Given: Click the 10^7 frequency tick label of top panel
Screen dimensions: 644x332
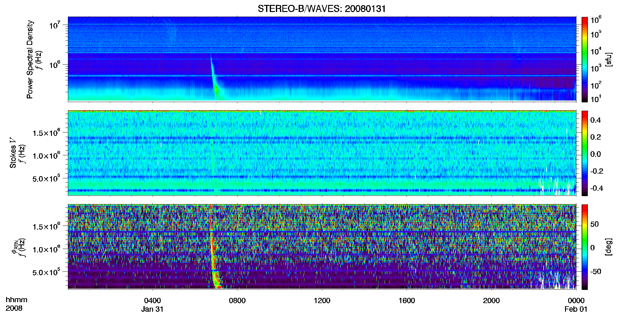Looking at the screenshot, I should coord(54,25).
